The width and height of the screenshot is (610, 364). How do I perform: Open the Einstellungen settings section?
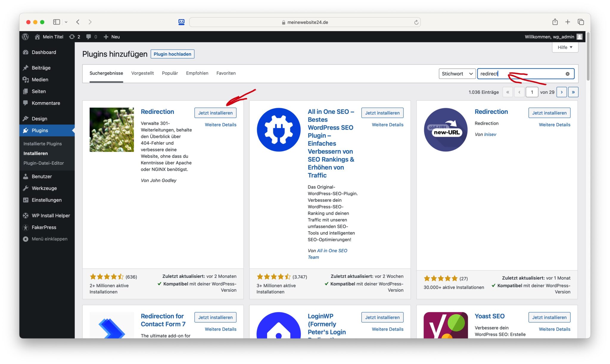click(46, 200)
